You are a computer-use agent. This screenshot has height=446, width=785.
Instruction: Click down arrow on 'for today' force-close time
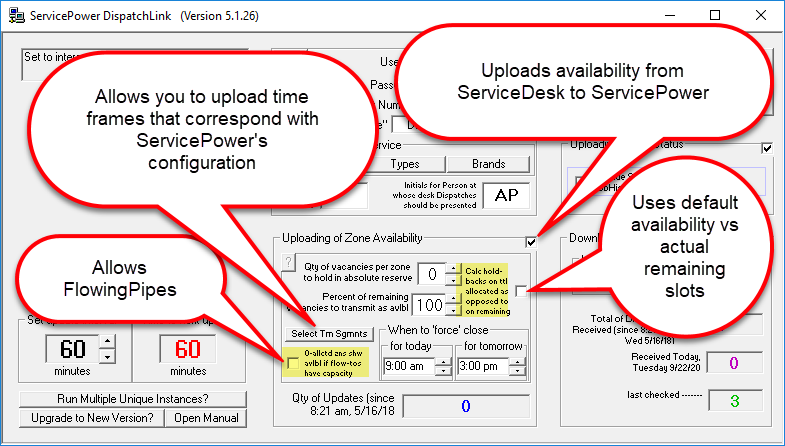[443, 371]
